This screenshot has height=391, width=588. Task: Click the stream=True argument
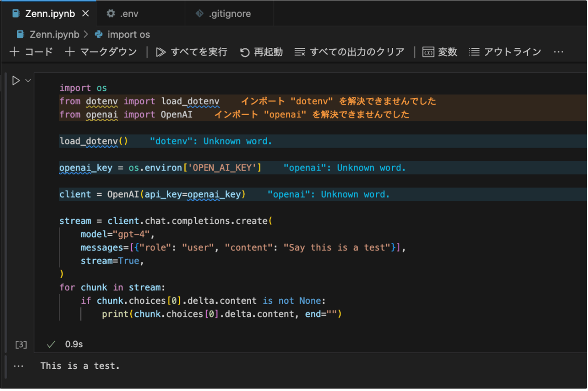click(x=112, y=261)
